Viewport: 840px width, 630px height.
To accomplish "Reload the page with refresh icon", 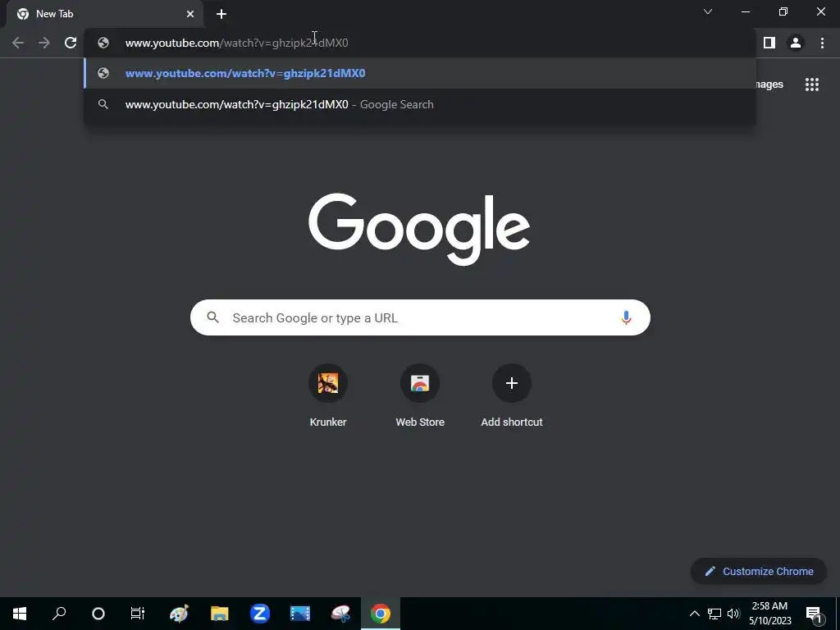I will (x=71, y=43).
